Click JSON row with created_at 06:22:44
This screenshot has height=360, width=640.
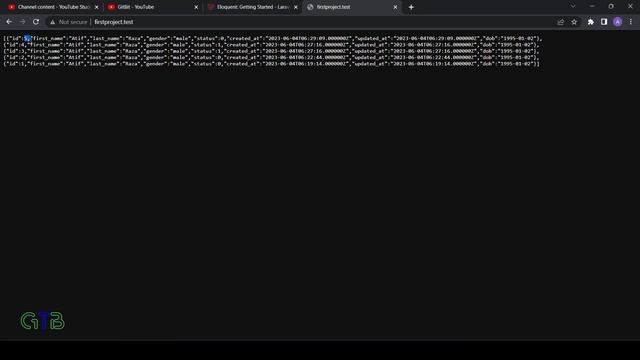271,58
